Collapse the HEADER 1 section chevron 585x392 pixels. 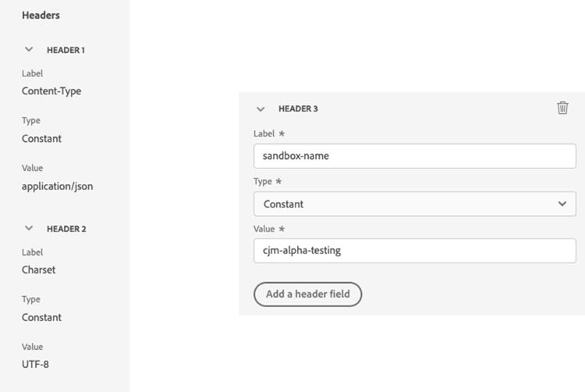[x=29, y=50]
